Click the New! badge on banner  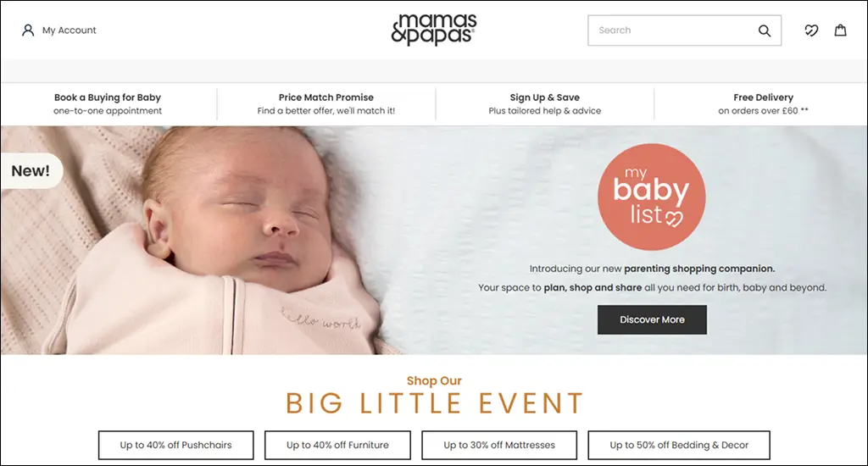(31, 170)
